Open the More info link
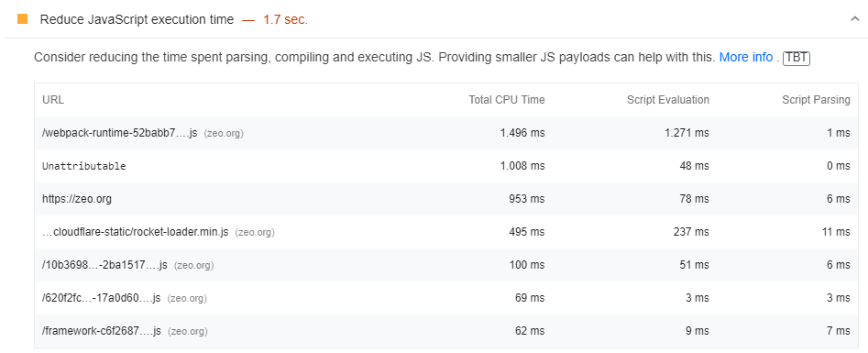Image resolution: width=868 pixels, height=353 pixels. 746,58
